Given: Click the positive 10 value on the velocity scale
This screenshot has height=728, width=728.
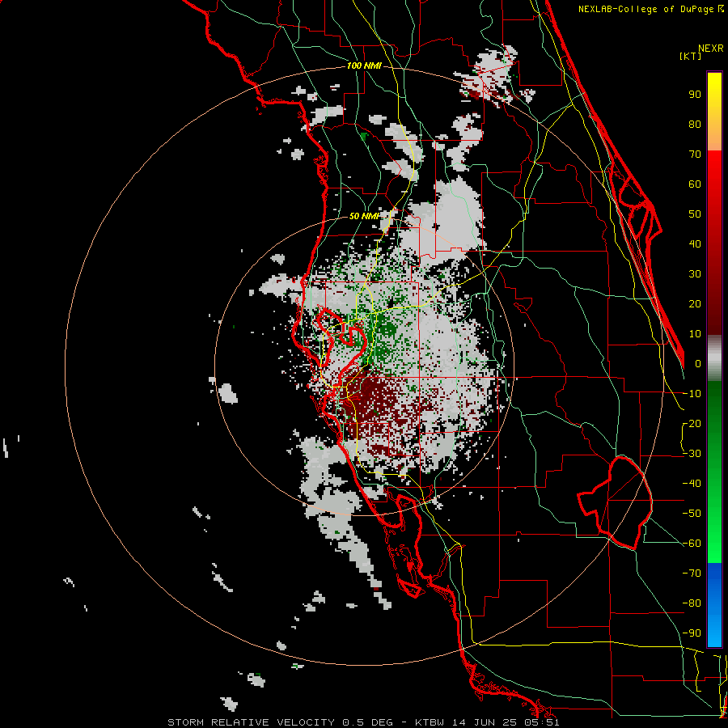Looking at the screenshot, I should (x=695, y=334).
